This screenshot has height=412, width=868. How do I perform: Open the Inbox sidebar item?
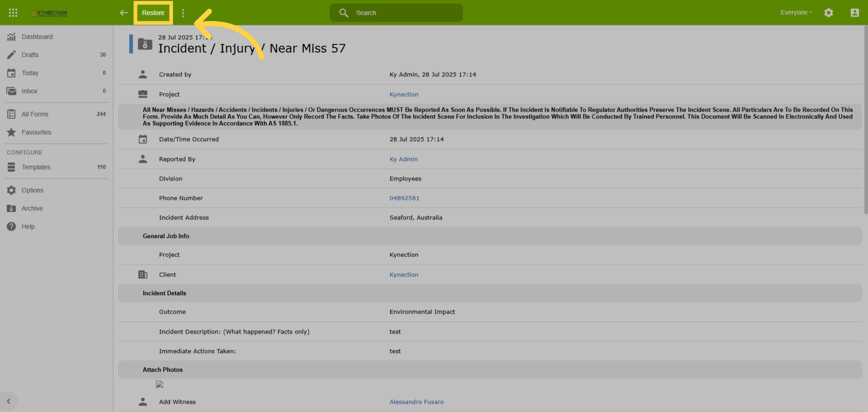click(x=56, y=91)
